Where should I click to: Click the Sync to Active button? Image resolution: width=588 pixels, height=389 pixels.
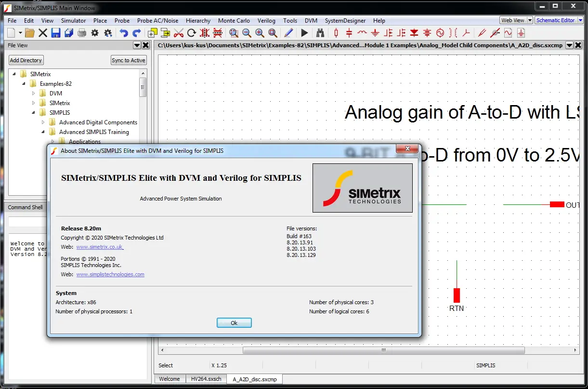pyautogui.click(x=129, y=60)
